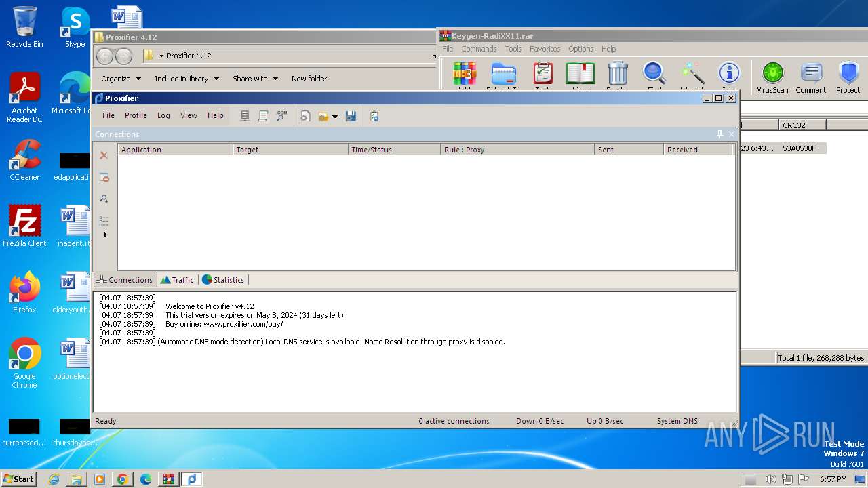This screenshot has width=868, height=488.
Task: Open WinRAR Tools menu
Action: tap(513, 49)
